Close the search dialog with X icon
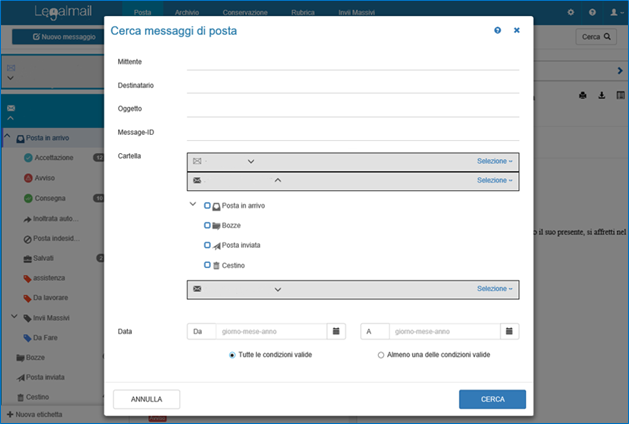Viewport: 629px width, 424px height. click(x=517, y=31)
